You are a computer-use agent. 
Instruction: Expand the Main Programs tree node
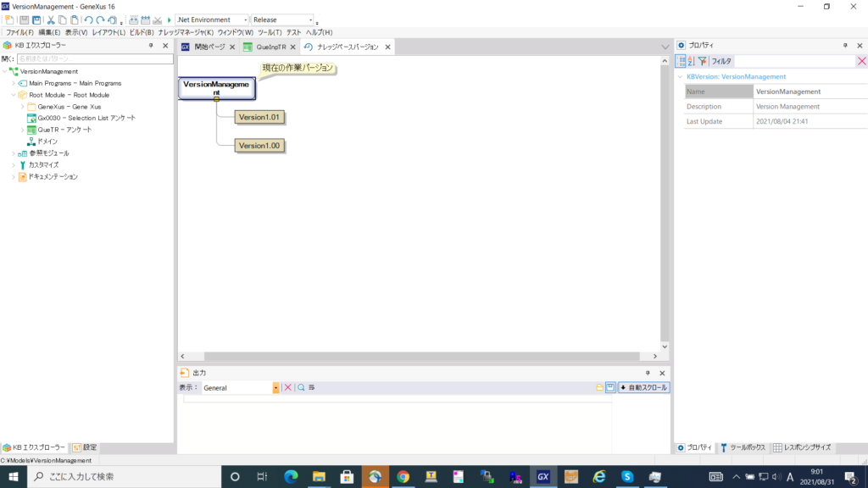coord(14,83)
